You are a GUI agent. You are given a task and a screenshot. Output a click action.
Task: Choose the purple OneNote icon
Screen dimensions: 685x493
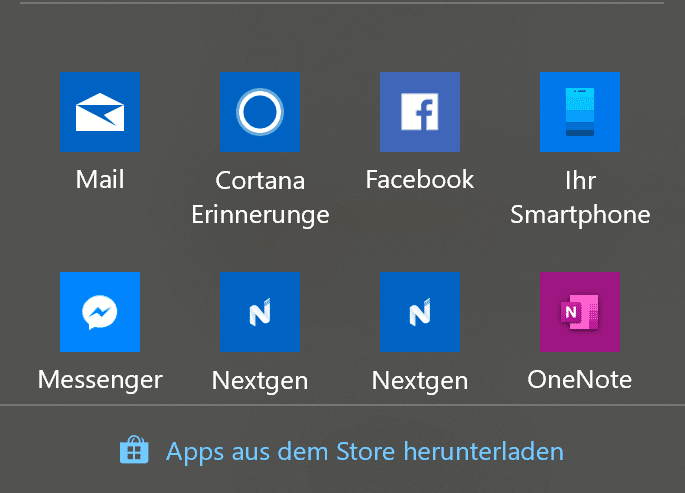(x=580, y=312)
